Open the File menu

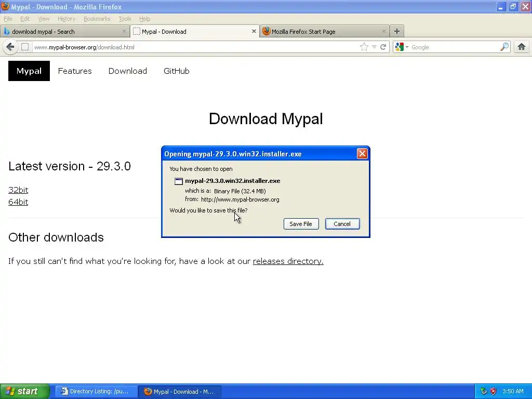point(8,19)
